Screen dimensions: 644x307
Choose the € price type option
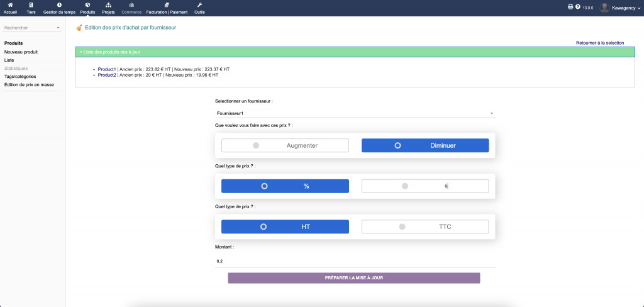[x=425, y=186]
